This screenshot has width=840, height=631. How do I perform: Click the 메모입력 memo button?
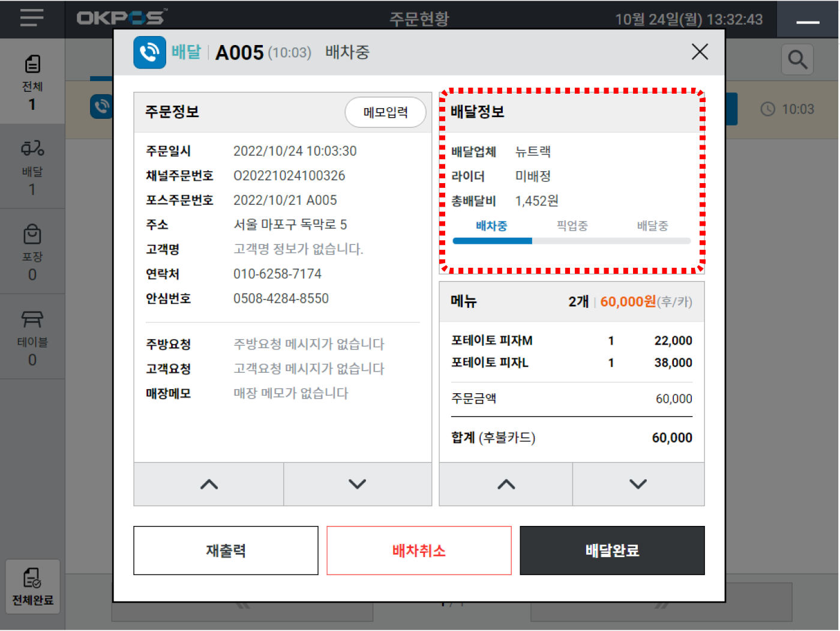tap(385, 112)
